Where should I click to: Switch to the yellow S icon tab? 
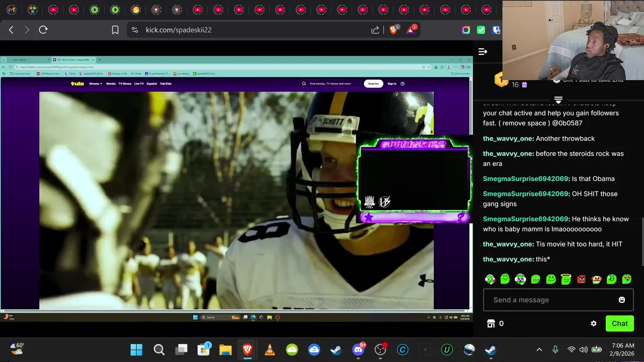135,10
